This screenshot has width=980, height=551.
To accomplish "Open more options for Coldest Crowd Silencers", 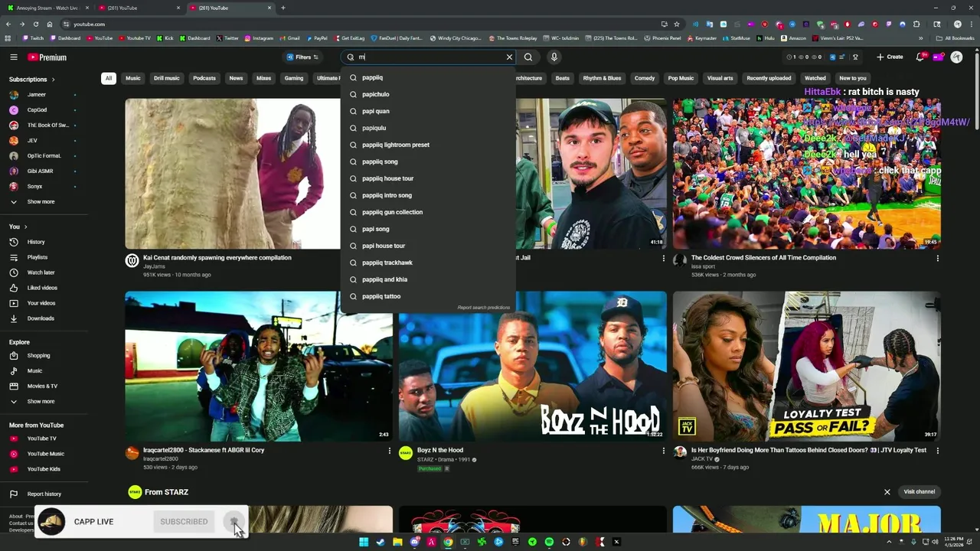I will [x=937, y=259].
